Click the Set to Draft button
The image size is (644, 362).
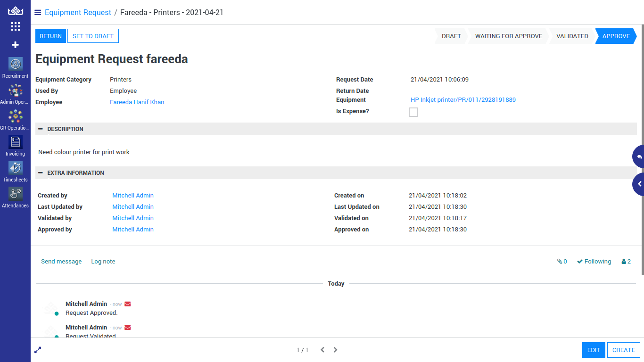click(93, 36)
